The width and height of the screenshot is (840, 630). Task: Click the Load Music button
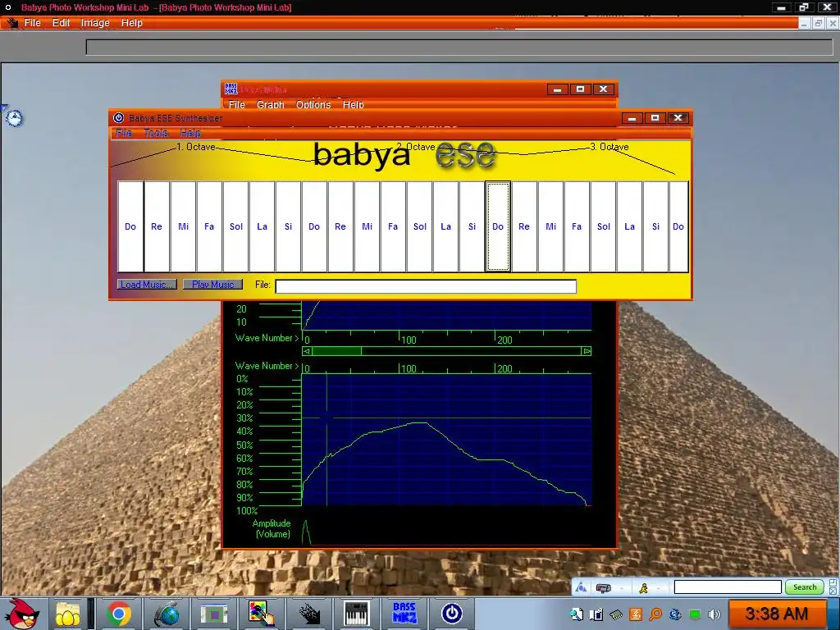pyautogui.click(x=147, y=285)
